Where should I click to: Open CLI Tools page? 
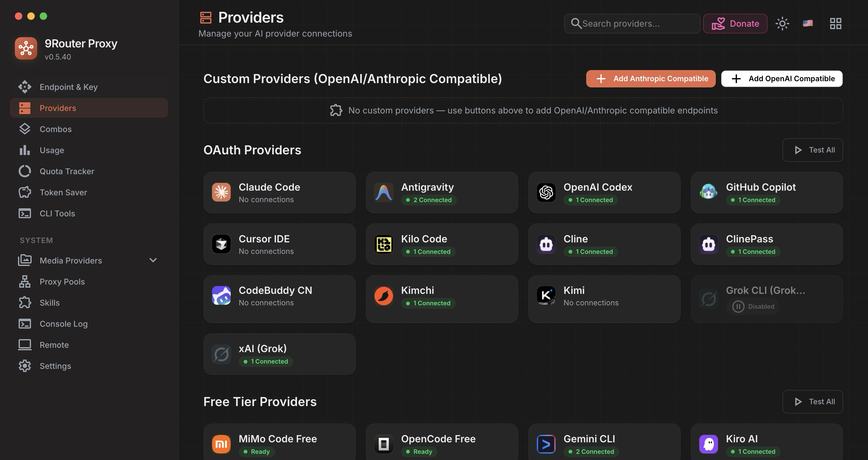pyautogui.click(x=89, y=213)
